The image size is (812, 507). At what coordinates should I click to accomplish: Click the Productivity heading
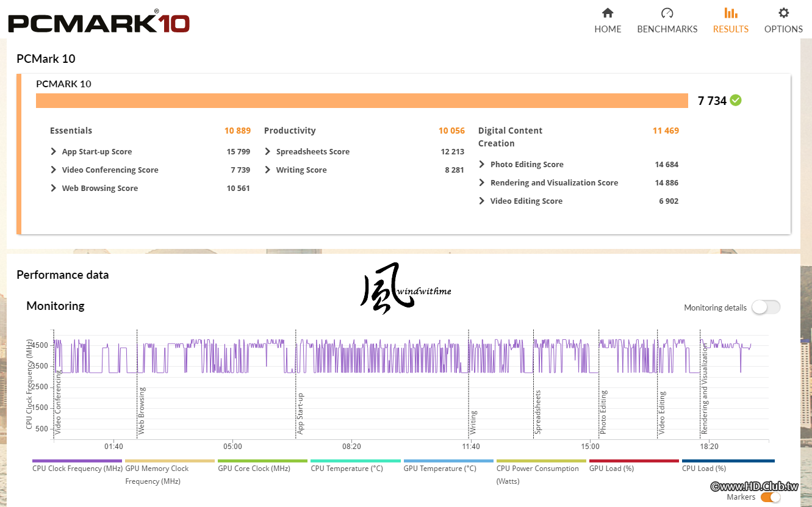click(290, 131)
